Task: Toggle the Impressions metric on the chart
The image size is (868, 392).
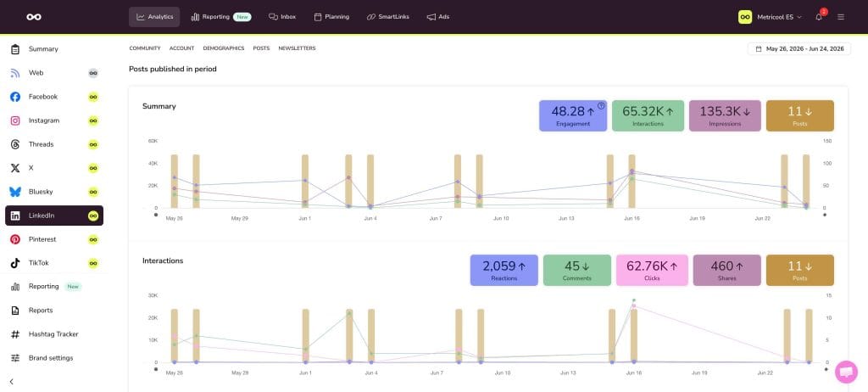Action: pos(725,116)
